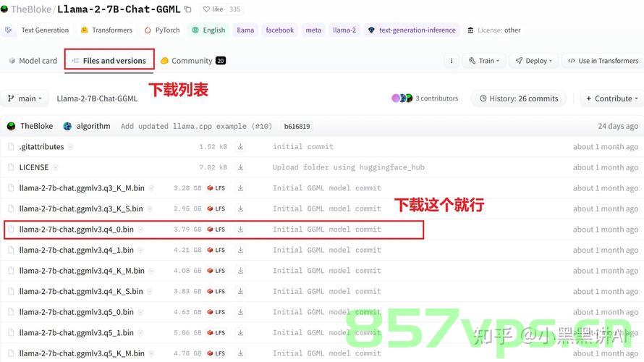Open the License: other tag

click(x=494, y=30)
